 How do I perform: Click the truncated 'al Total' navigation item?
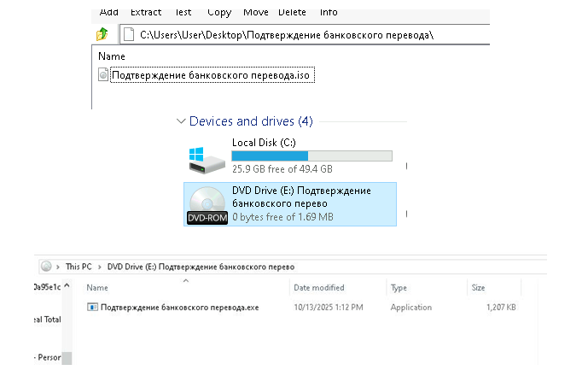(x=48, y=320)
